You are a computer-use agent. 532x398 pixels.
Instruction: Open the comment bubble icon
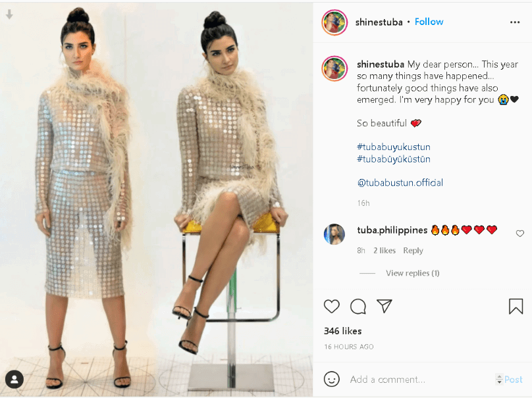(x=358, y=307)
